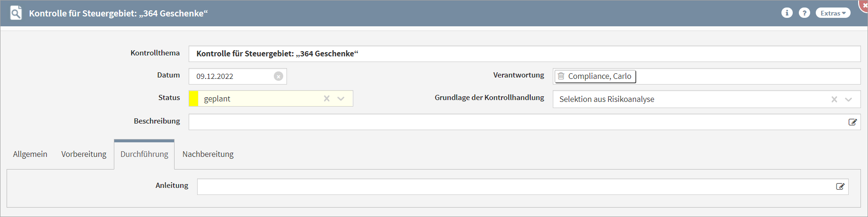The image size is (868, 217).
Task: Open the Nachbereitung tab
Action: [x=208, y=154]
